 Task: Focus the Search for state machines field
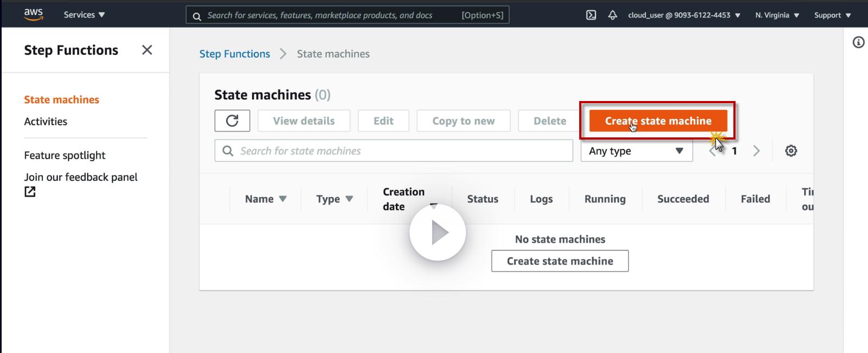click(394, 151)
